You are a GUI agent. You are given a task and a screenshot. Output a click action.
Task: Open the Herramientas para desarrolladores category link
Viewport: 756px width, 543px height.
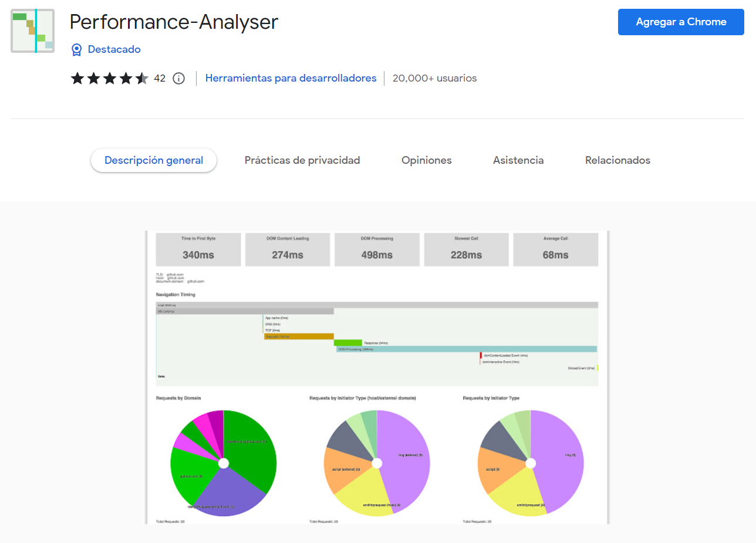(291, 78)
